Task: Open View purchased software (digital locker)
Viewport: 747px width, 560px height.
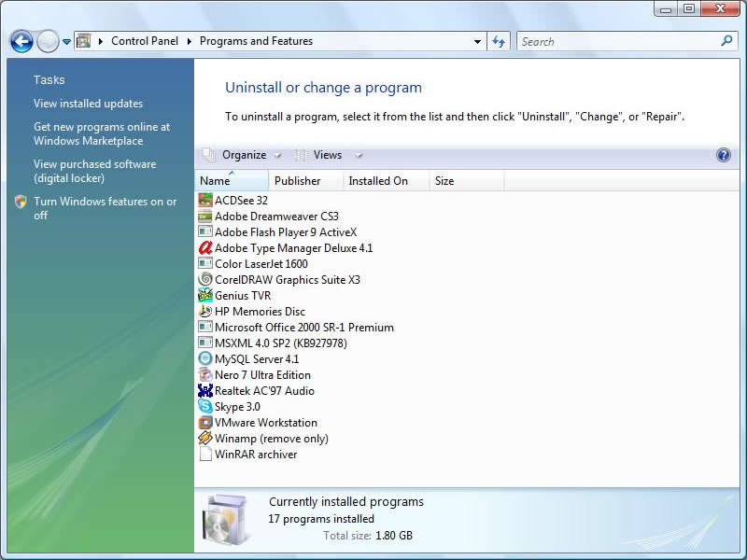Action: point(95,171)
